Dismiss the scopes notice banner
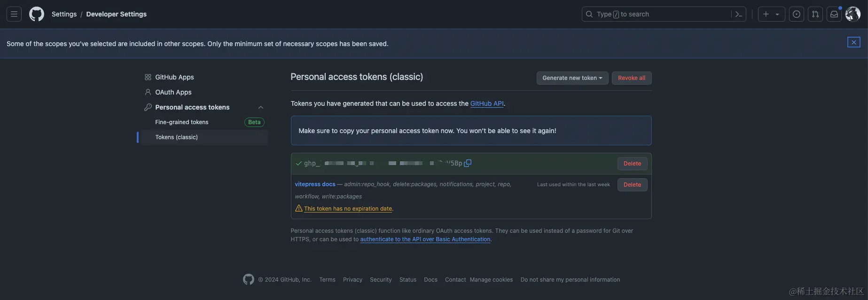The width and height of the screenshot is (868, 300). [853, 42]
